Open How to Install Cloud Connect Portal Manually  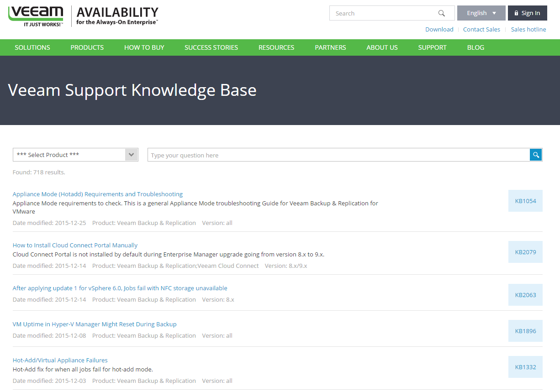[x=75, y=245]
